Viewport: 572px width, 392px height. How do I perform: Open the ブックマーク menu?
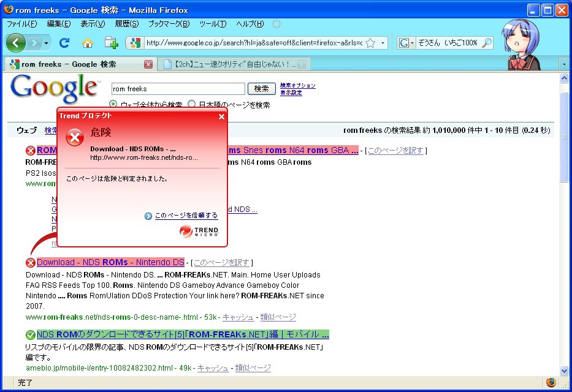click(x=169, y=24)
